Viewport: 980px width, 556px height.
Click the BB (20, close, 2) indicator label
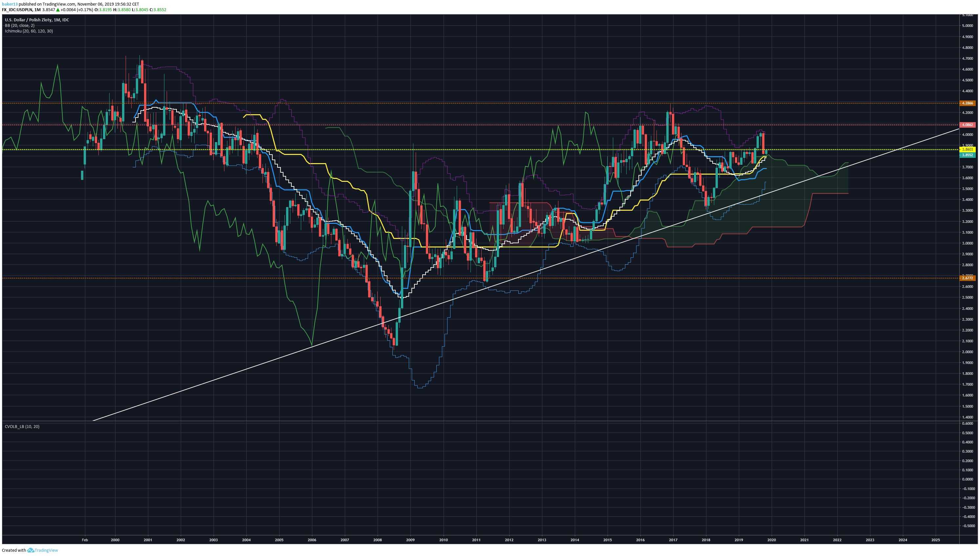[x=19, y=26]
